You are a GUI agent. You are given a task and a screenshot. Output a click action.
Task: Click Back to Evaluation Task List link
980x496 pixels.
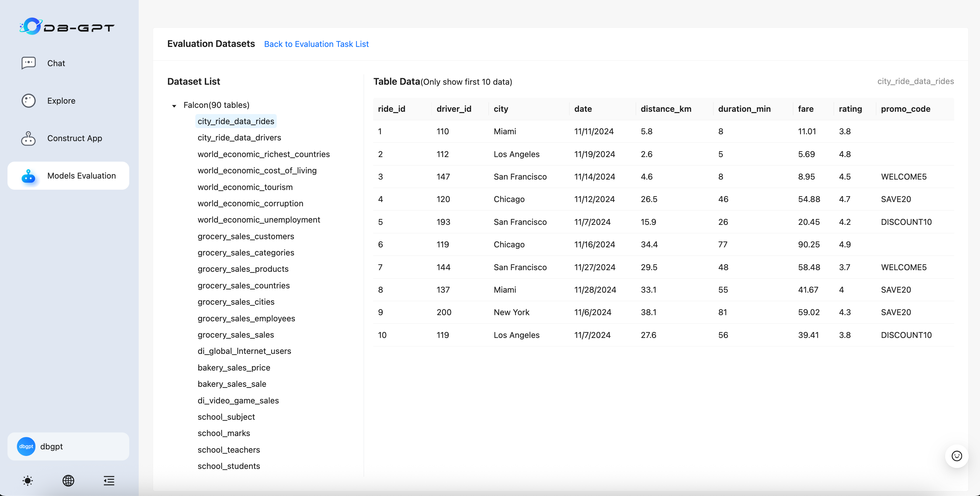(316, 44)
